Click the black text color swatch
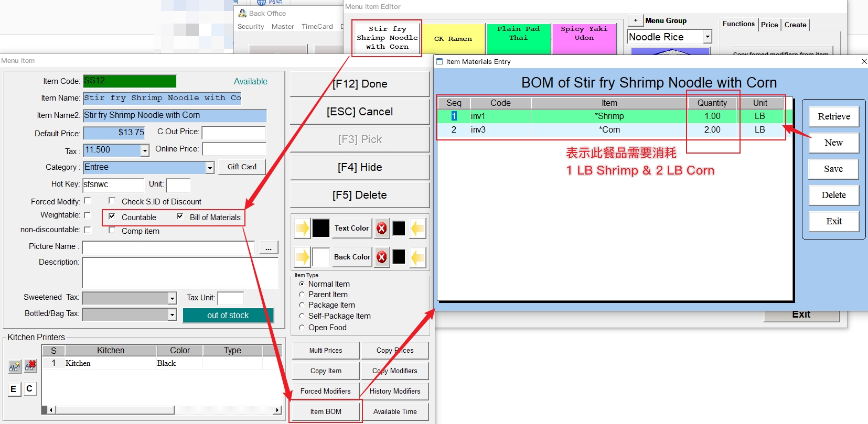Viewport: 868px width, 424px height. [x=321, y=228]
